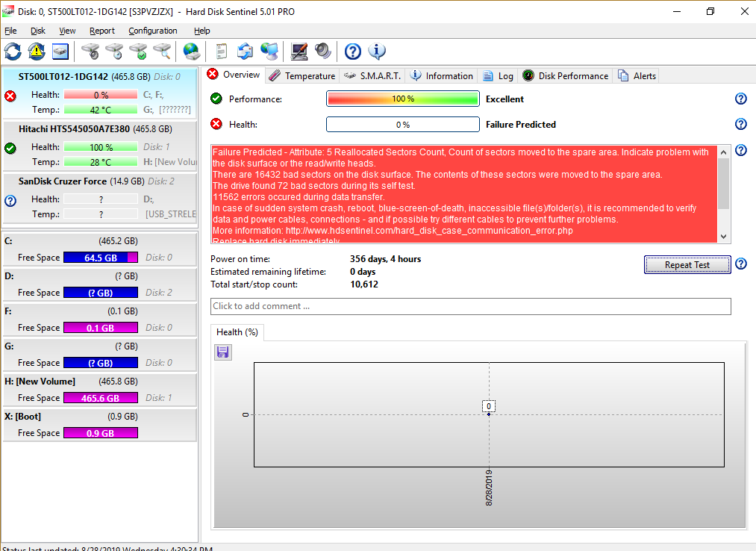Screen dimensions: 756x551
Task: Click the 'Click to add comment' field
Action: tap(471, 306)
